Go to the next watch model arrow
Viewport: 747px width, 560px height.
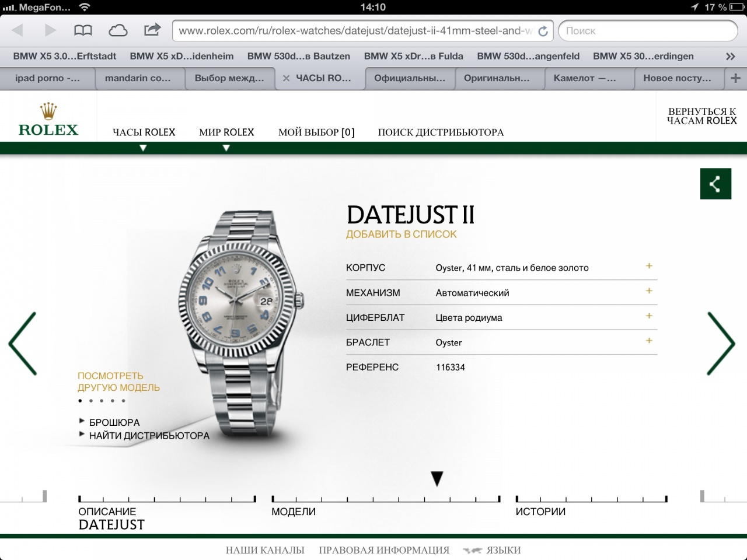(721, 343)
